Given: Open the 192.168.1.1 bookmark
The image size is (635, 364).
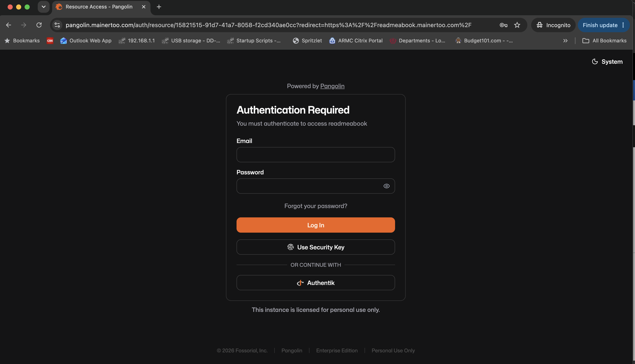Looking at the screenshot, I should (x=136, y=40).
